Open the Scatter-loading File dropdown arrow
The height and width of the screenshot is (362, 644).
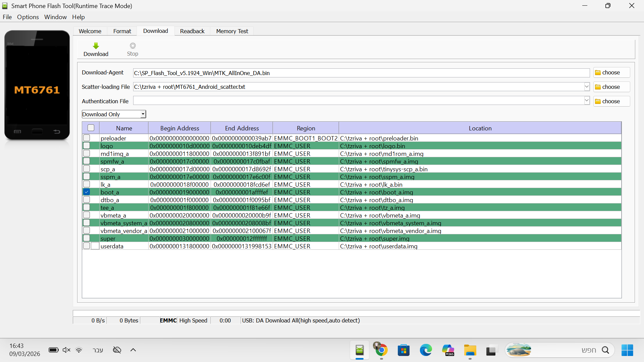click(x=587, y=87)
